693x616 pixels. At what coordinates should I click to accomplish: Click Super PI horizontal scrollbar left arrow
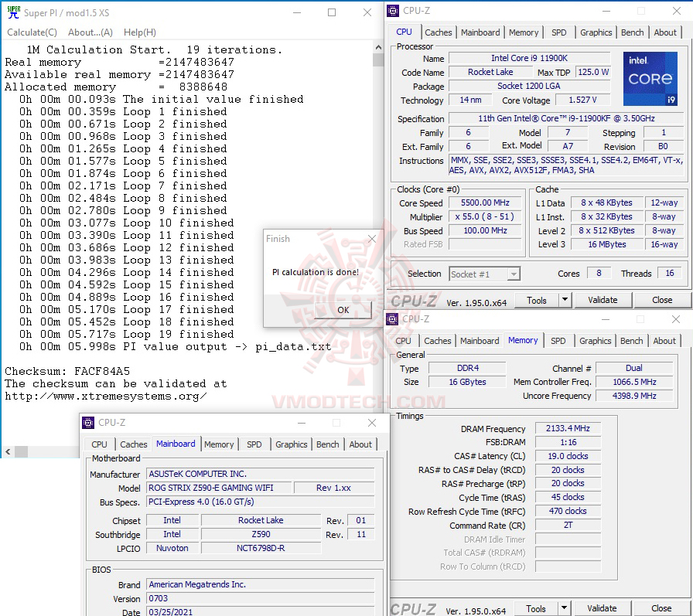(x=8, y=451)
